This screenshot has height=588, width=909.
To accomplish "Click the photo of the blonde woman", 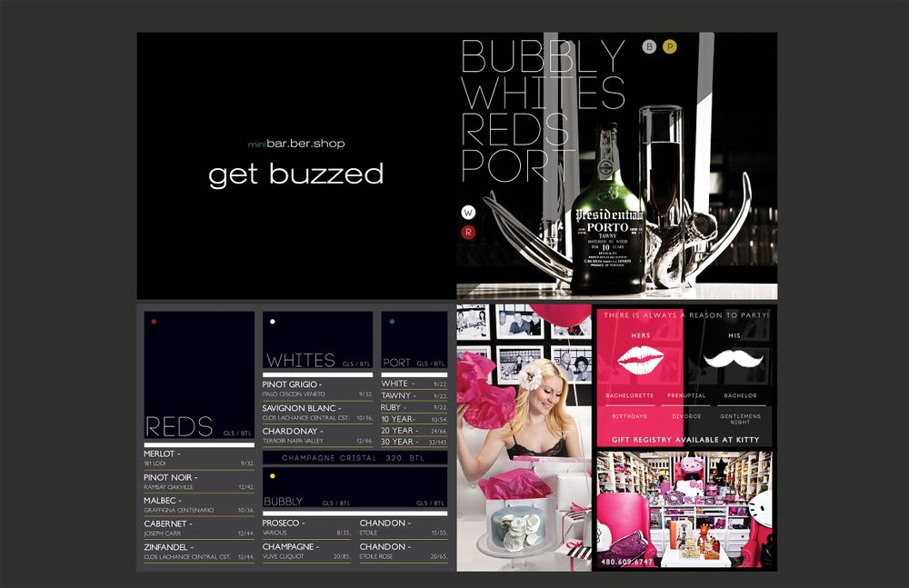I will pos(524,437).
